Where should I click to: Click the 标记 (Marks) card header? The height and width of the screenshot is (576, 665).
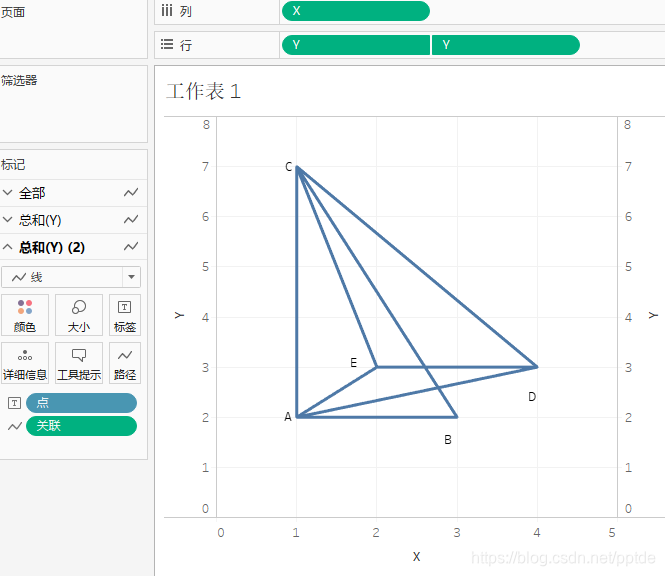pyautogui.click(x=13, y=165)
